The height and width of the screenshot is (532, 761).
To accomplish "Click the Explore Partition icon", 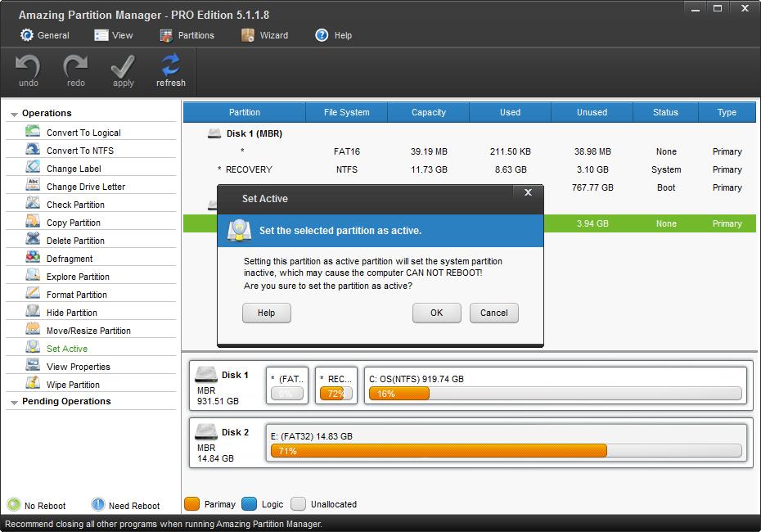I will (33, 275).
